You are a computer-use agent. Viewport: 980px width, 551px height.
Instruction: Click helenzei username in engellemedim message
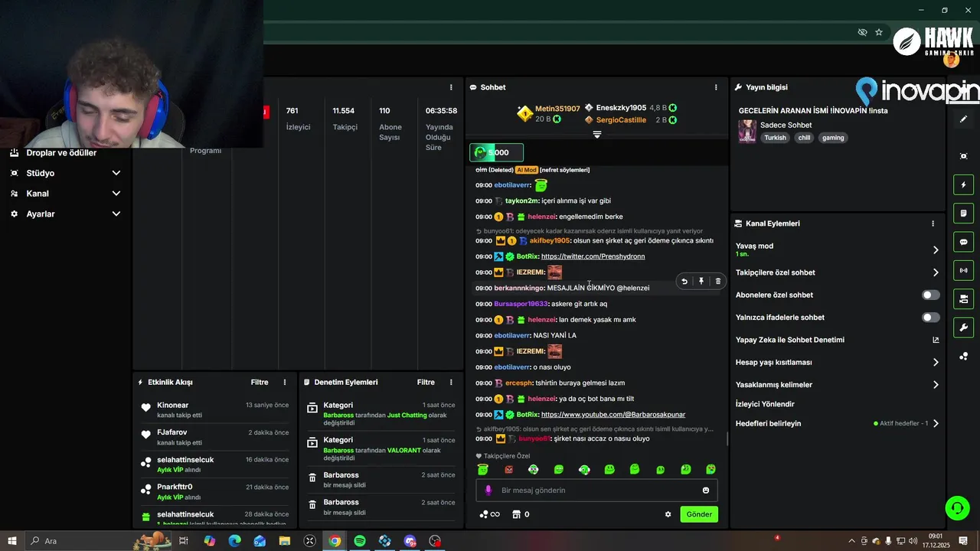point(541,217)
